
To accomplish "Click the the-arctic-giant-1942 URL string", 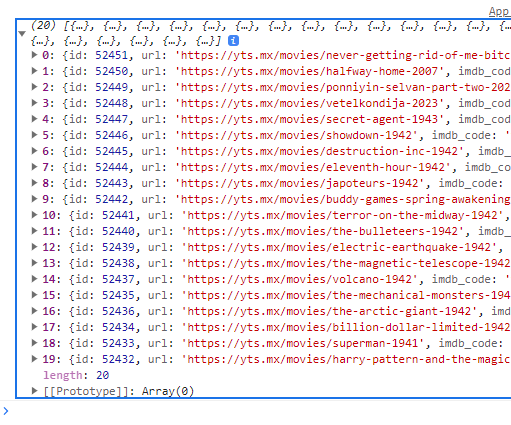I will [330, 311].
